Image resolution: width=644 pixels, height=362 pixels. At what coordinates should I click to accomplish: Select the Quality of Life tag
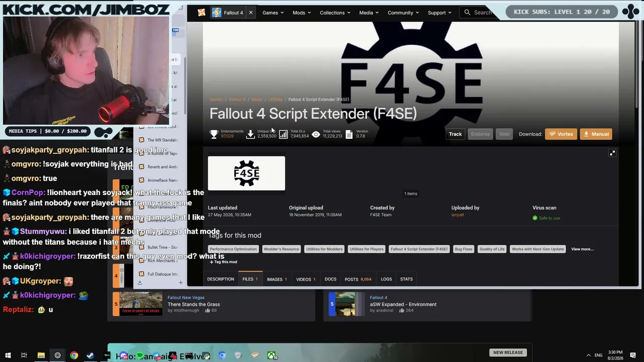(x=492, y=249)
